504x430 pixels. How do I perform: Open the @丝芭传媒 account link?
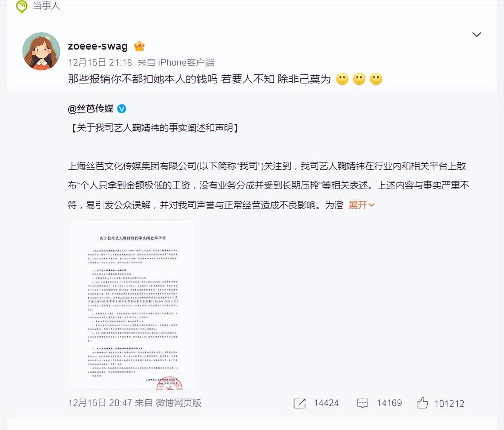coord(91,109)
